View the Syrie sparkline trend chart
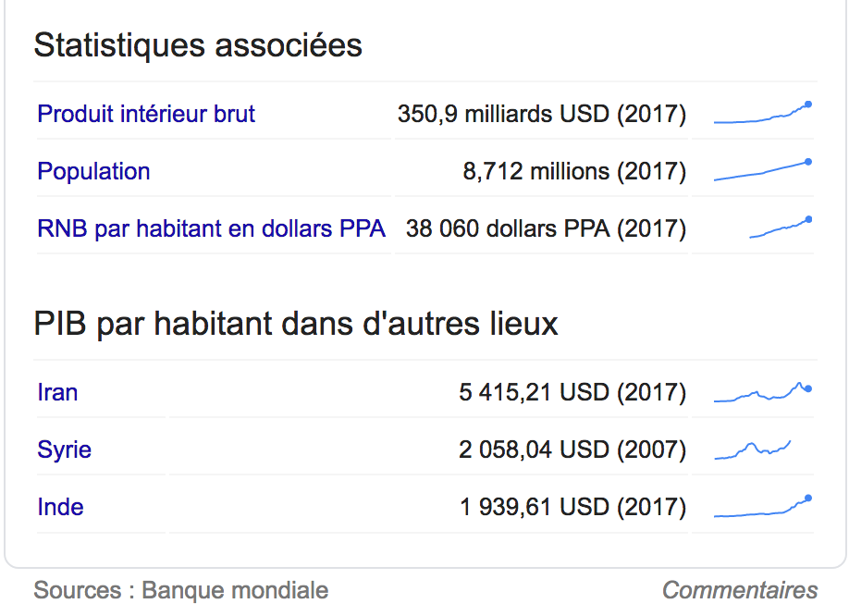849x616 pixels. coord(753,450)
